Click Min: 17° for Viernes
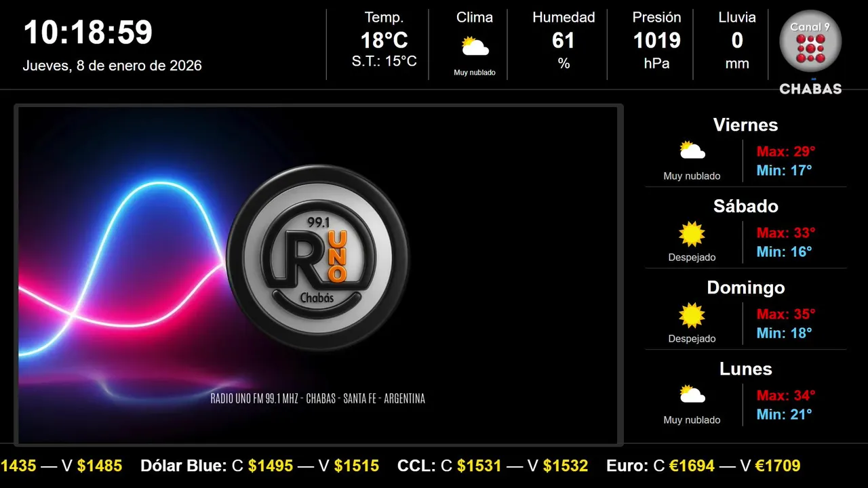 coord(785,170)
